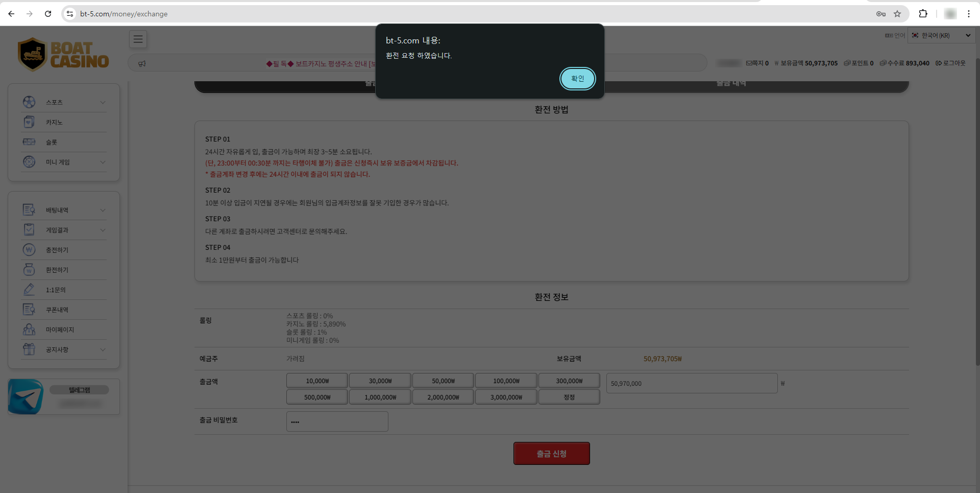Bookmark this page with the star icon
This screenshot has width=980, height=493.
(x=897, y=14)
